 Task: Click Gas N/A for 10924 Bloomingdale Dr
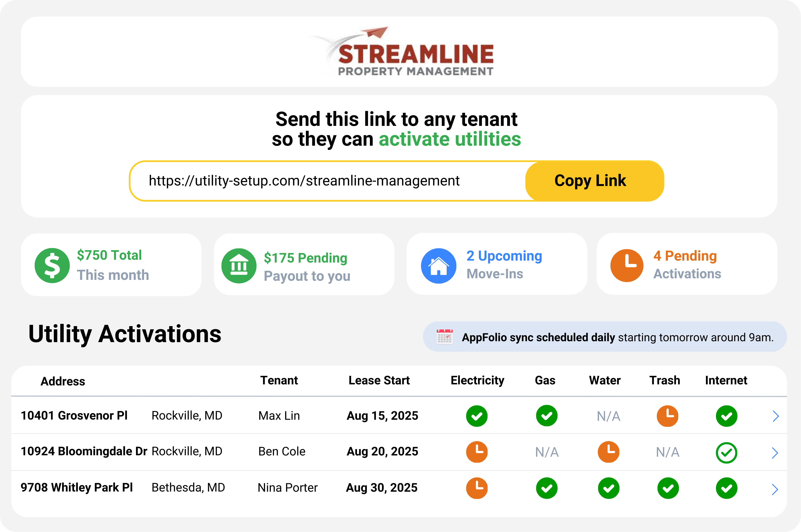546,452
